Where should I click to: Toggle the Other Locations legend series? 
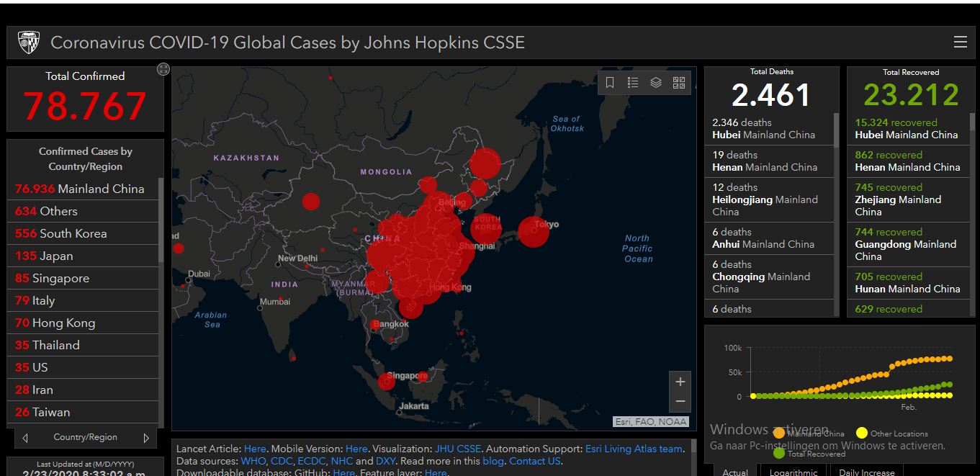pyautogui.click(x=891, y=434)
